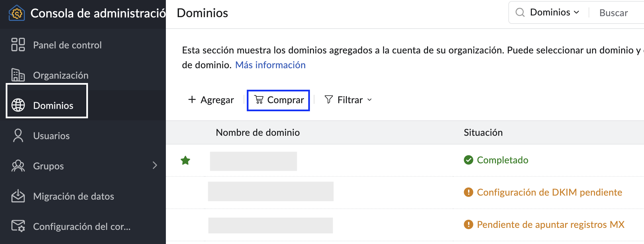This screenshot has height=244, width=644.
Task: Open the Dominios search scope dropdown
Action: 554,12
